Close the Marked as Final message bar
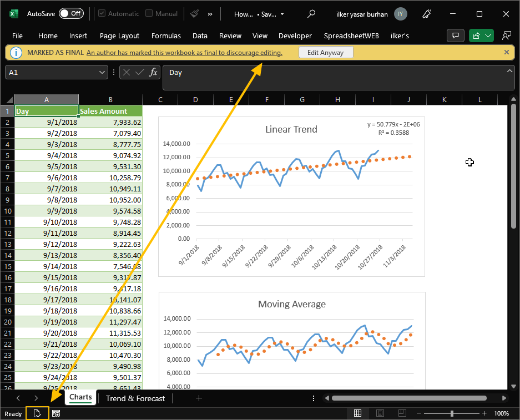 click(x=506, y=52)
